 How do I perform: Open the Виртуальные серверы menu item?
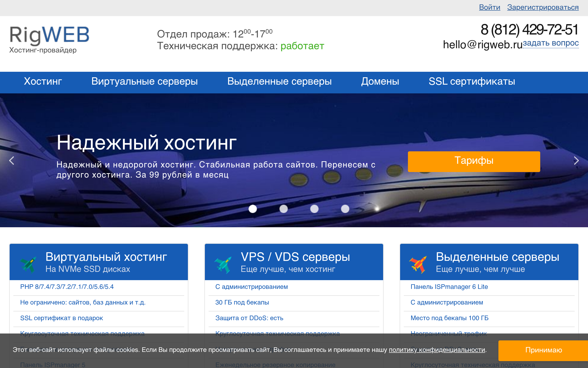[144, 81]
